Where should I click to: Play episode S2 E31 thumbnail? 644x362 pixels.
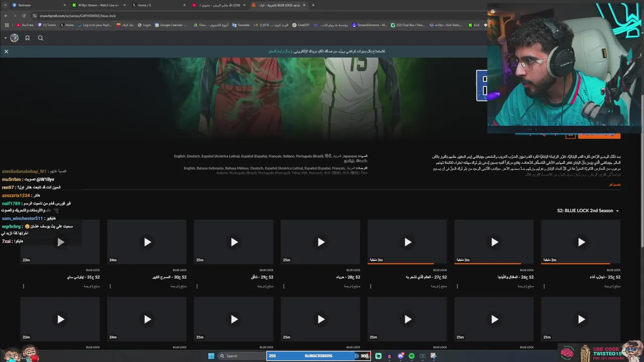[x=60, y=242]
